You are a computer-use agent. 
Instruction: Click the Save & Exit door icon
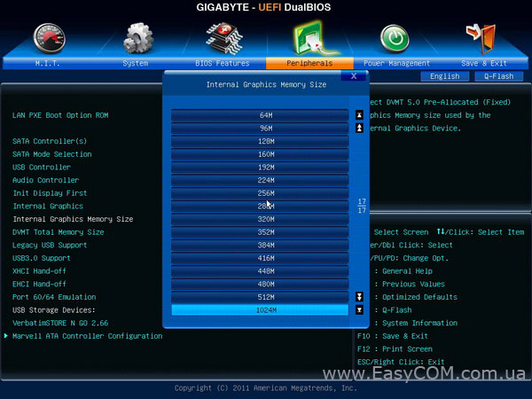[x=481, y=39]
